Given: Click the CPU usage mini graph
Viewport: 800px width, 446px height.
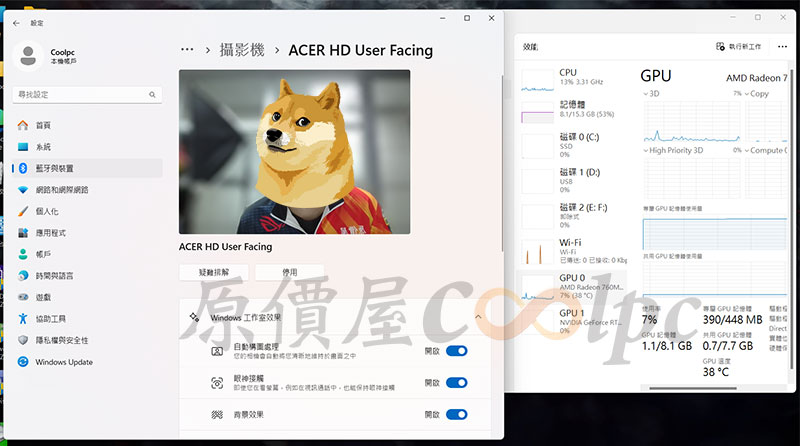Looking at the screenshot, I should (537, 80).
